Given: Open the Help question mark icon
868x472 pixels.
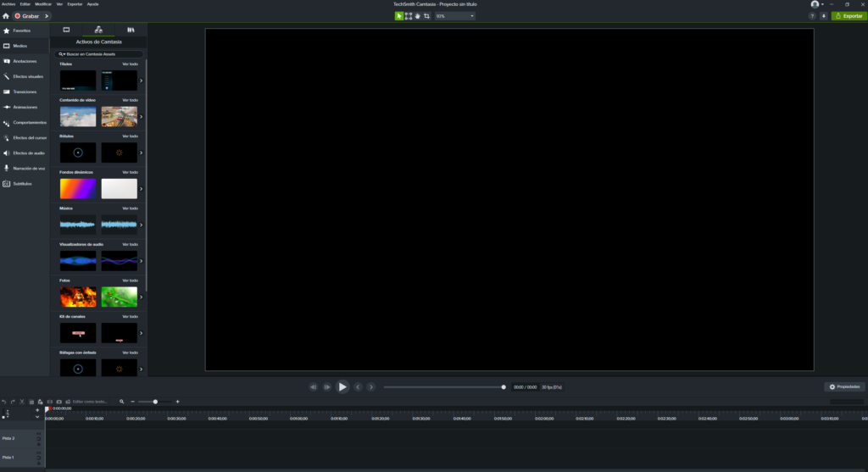Looking at the screenshot, I should [x=812, y=16].
